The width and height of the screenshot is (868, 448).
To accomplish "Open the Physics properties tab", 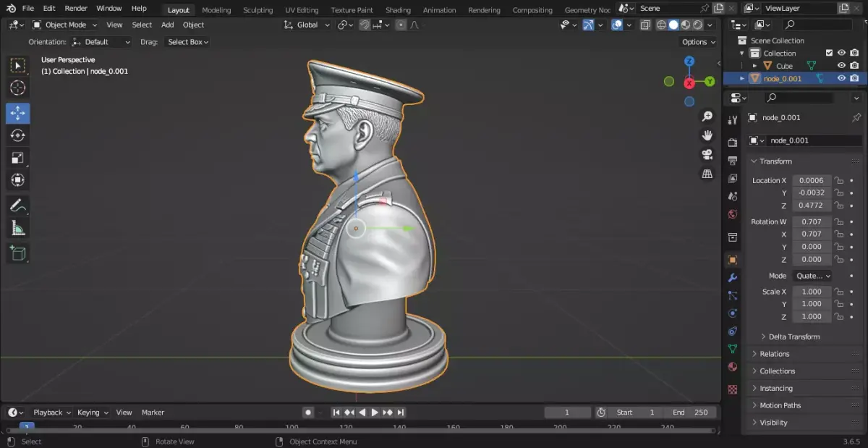I will point(733,313).
